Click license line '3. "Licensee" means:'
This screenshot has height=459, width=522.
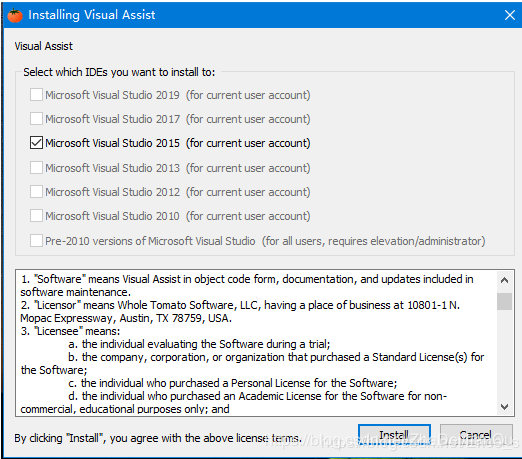70,331
